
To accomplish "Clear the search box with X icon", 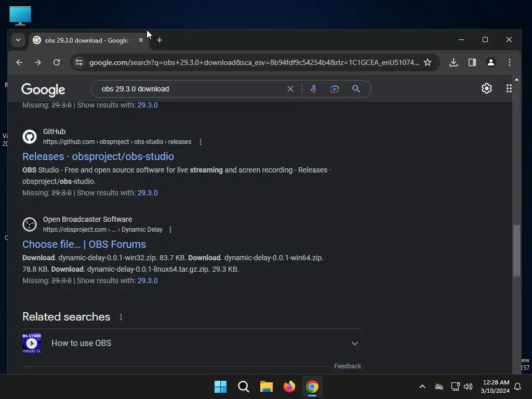I will click(x=290, y=89).
